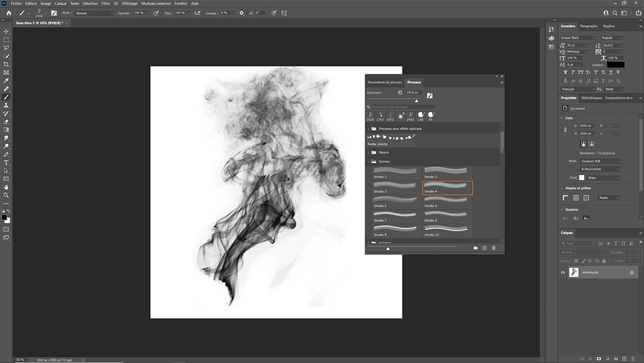Screen dimensions: 644x363
Task: Expand Pinceaux avec effets spéciaux folder
Action: tap(369, 129)
